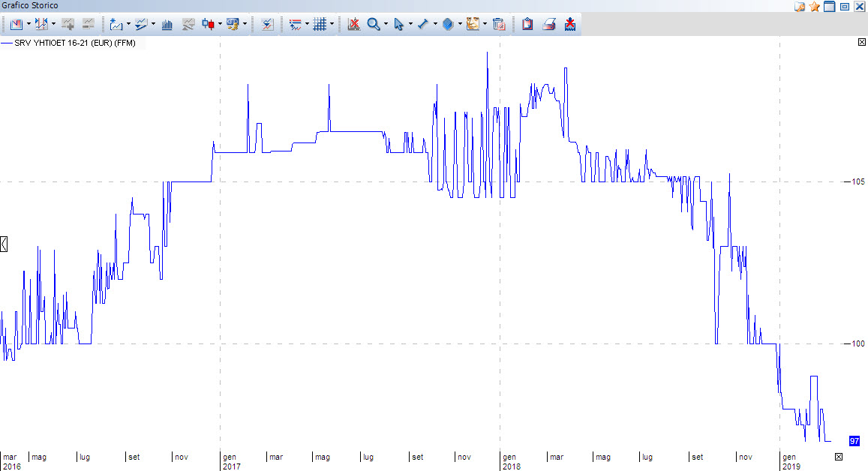
Task: Expand the grid options dropdown
Action: click(332, 24)
